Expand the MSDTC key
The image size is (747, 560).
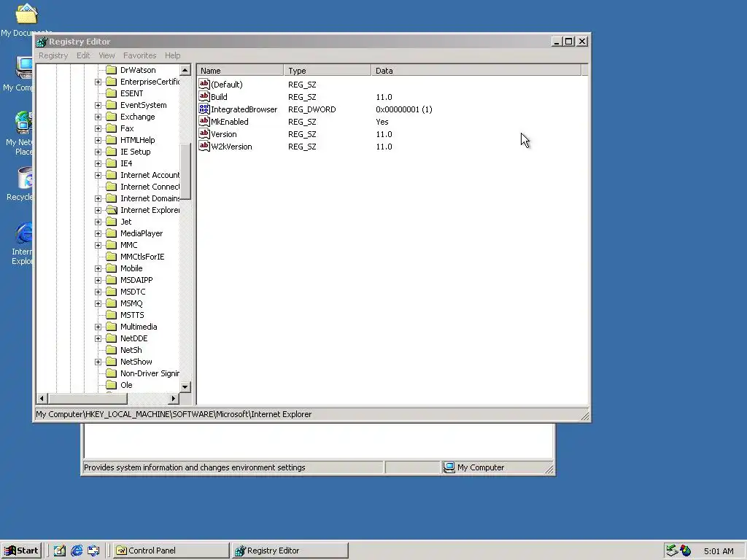coord(98,292)
